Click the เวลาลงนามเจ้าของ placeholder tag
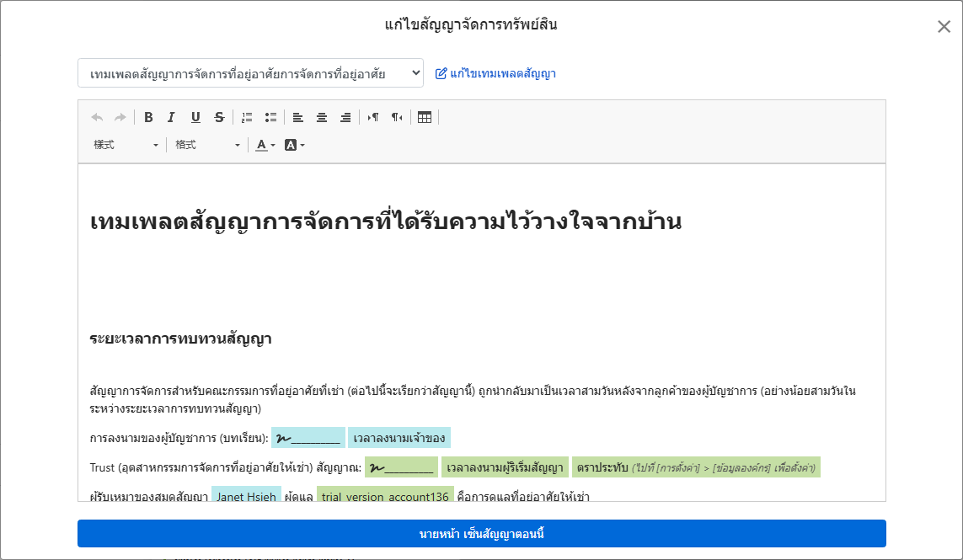Viewport: 963px width, 560px height. (x=399, y=438)
